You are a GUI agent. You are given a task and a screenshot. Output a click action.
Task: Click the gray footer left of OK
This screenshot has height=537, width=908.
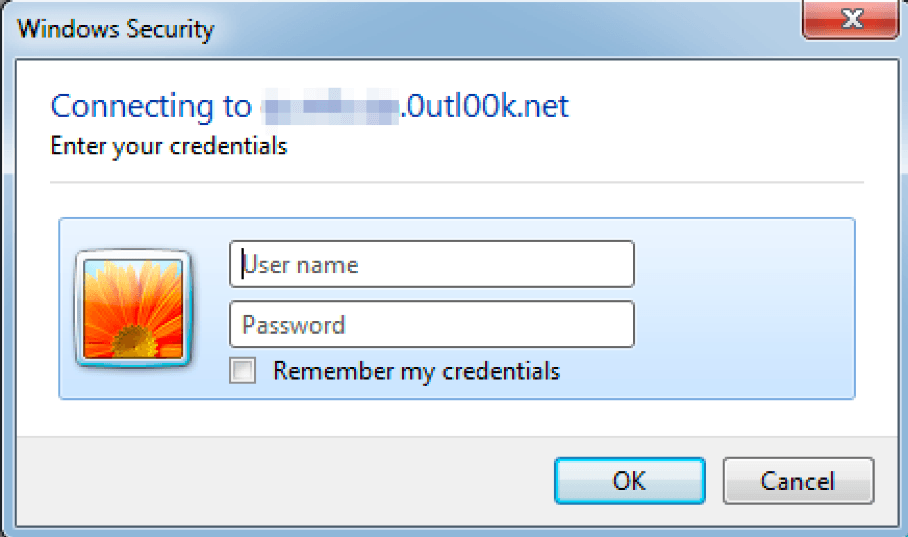tap(300, 481)
